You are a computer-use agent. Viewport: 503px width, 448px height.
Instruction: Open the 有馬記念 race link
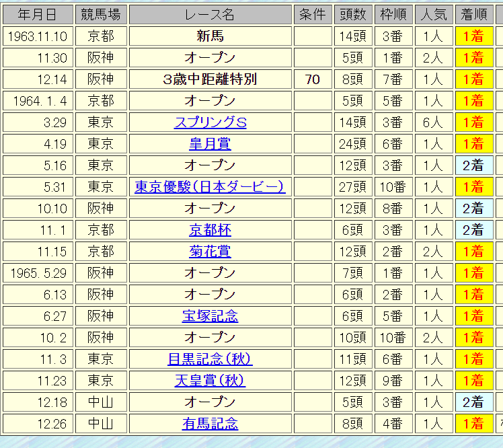[210, 424]
